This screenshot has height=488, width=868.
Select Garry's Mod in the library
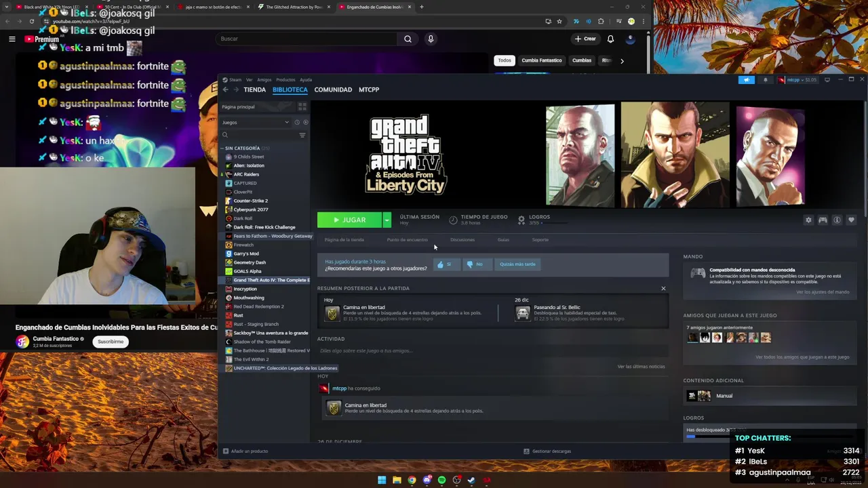pos(246,253)
